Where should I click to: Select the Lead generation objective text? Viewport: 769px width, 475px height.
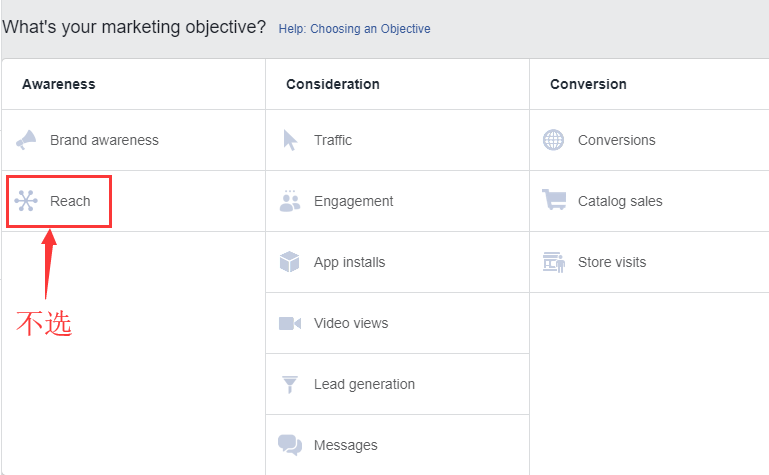click(364, 384)
